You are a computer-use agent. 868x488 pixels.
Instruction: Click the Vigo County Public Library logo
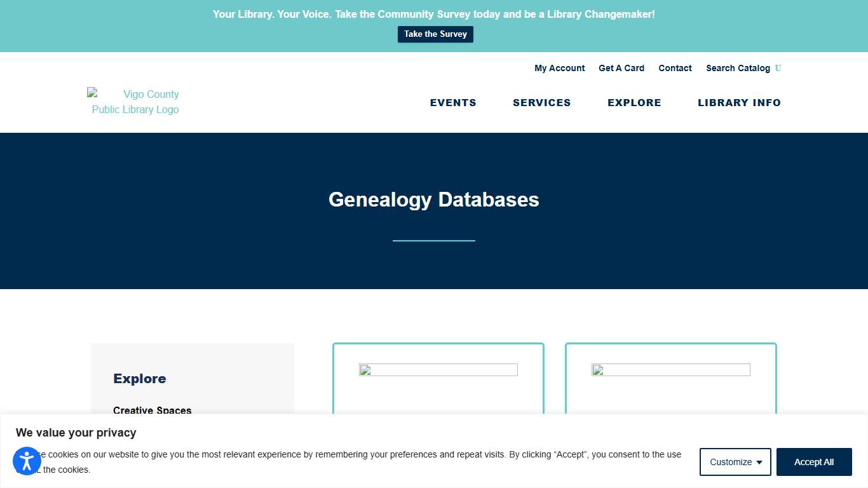point(133,102)
